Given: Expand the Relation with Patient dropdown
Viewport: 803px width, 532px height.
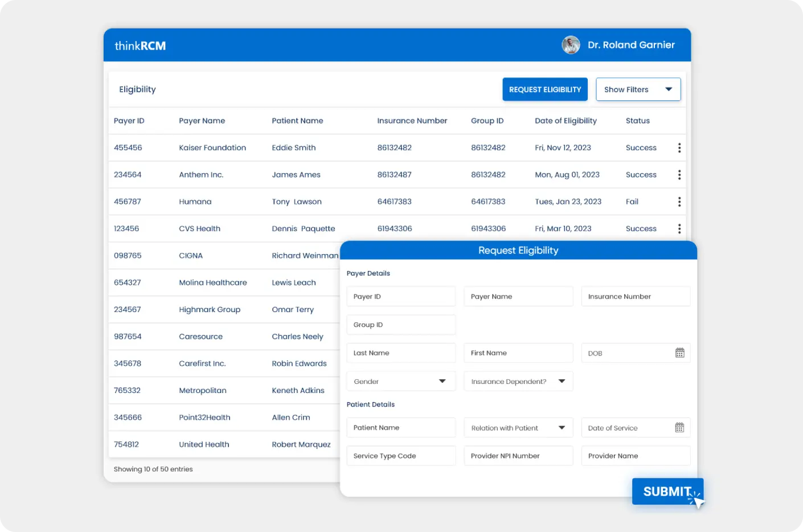Looking at the screenshot, I should pos(518,427).
